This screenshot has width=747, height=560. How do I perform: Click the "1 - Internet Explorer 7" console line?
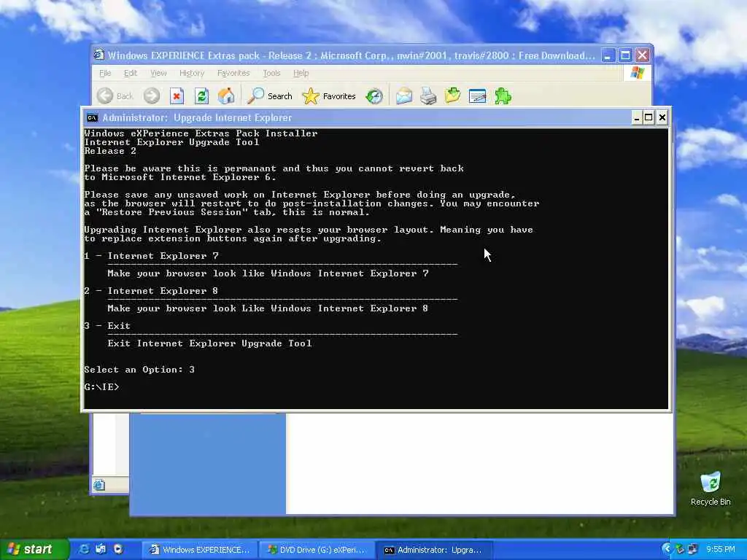click(x=152, y=256)
